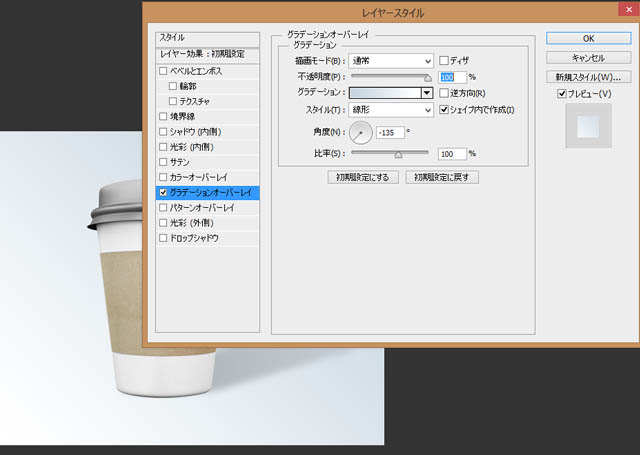
Task: Click the OK button
Action: 587,38
